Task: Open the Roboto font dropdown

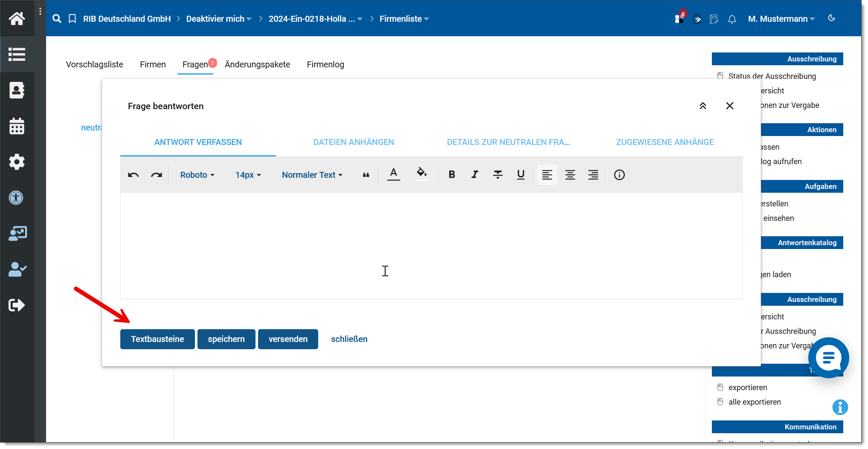Action: pyautogui.click(x=197, y=175)
